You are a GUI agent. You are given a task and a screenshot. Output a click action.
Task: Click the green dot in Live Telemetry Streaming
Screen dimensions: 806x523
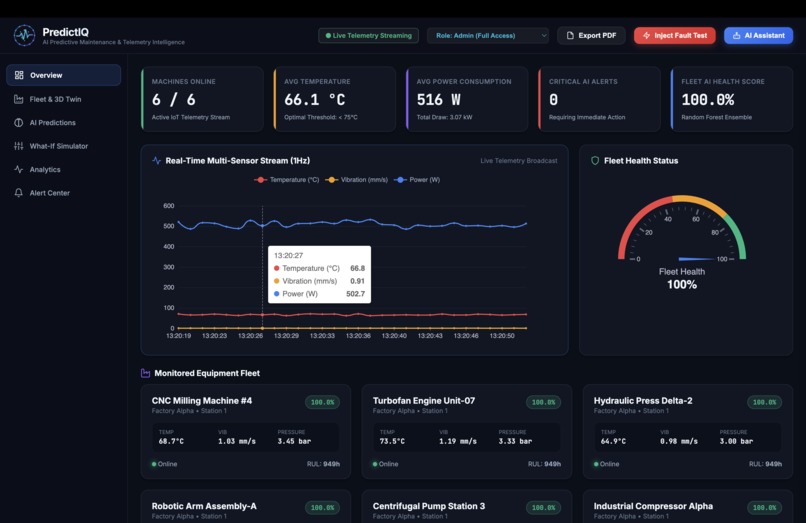click(328, 35)
